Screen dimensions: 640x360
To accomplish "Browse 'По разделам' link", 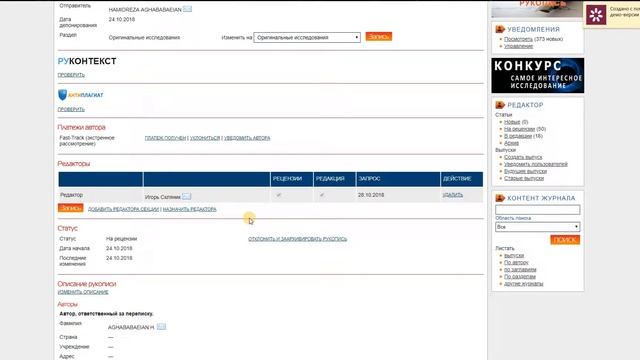I will (519, 277).
